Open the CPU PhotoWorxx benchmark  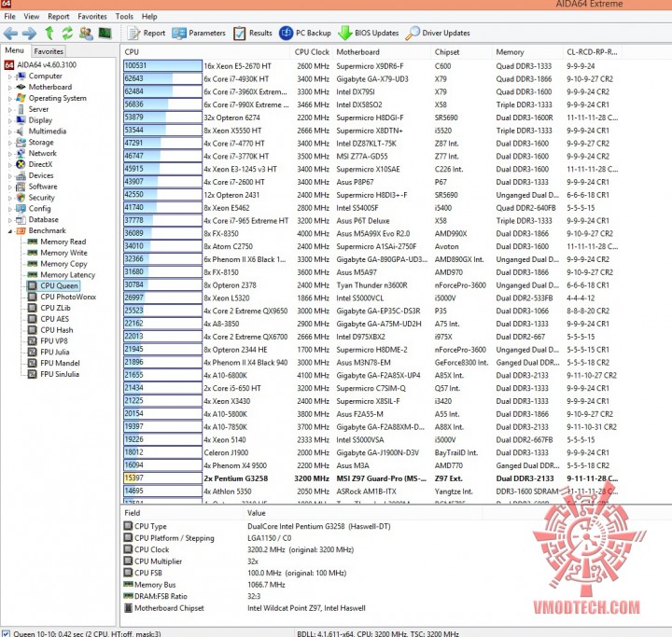(x=68, y=297)
